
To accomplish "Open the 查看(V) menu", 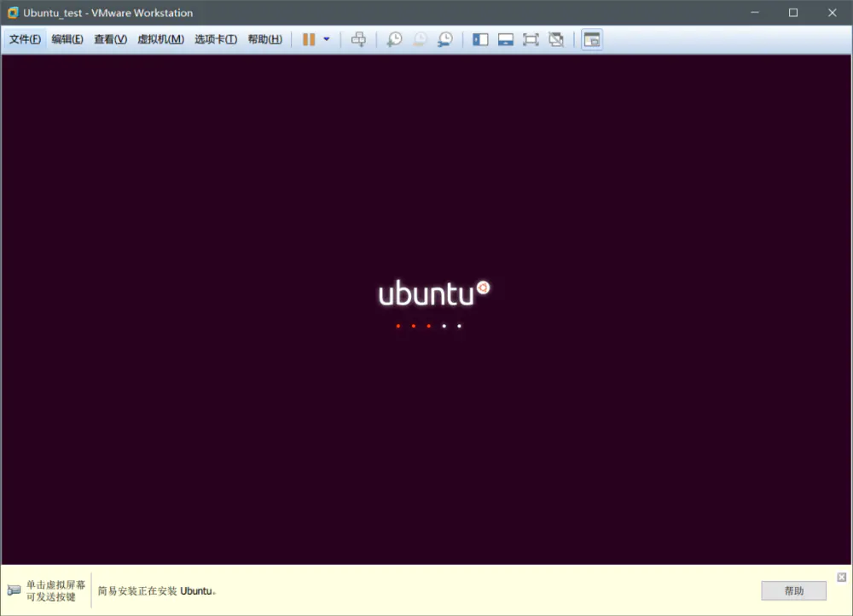I will click(x=110, y=39).
